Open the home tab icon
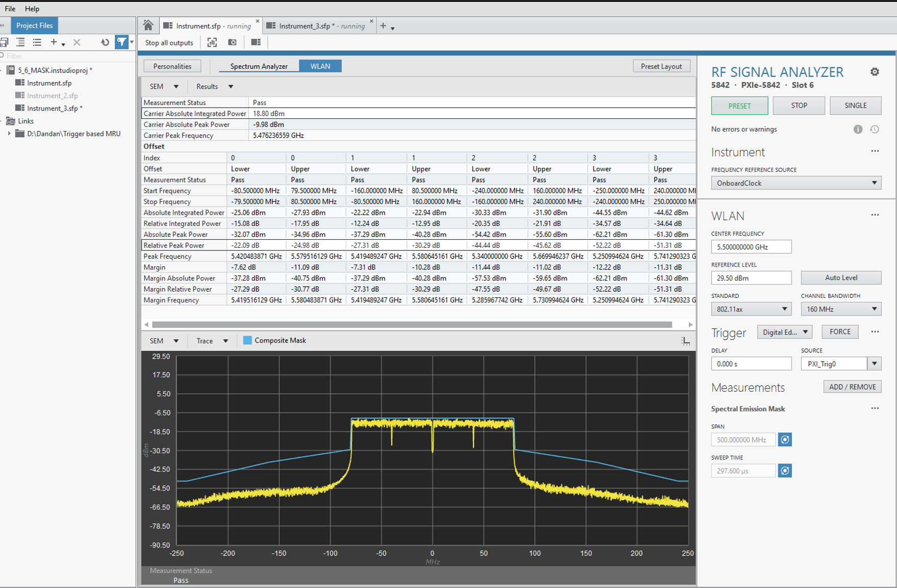 coord(148,25)
